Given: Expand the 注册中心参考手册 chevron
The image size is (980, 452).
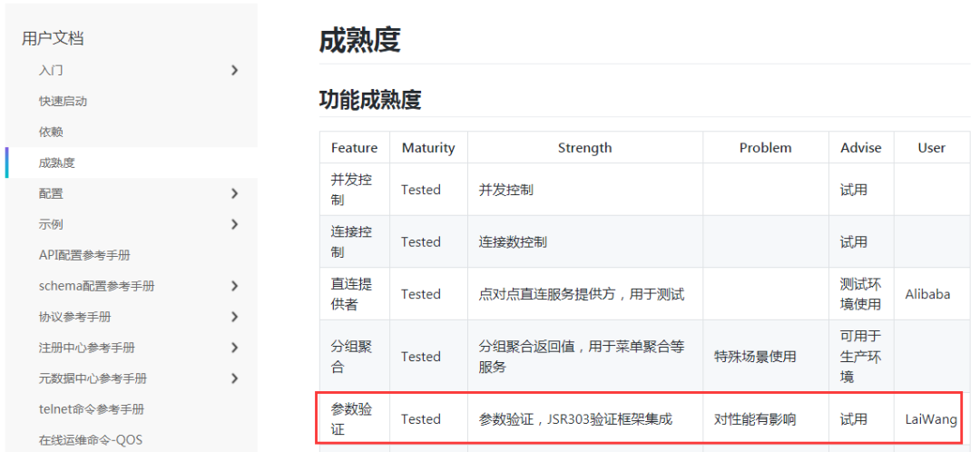Looking at the screenshot, I should (234, 348).
